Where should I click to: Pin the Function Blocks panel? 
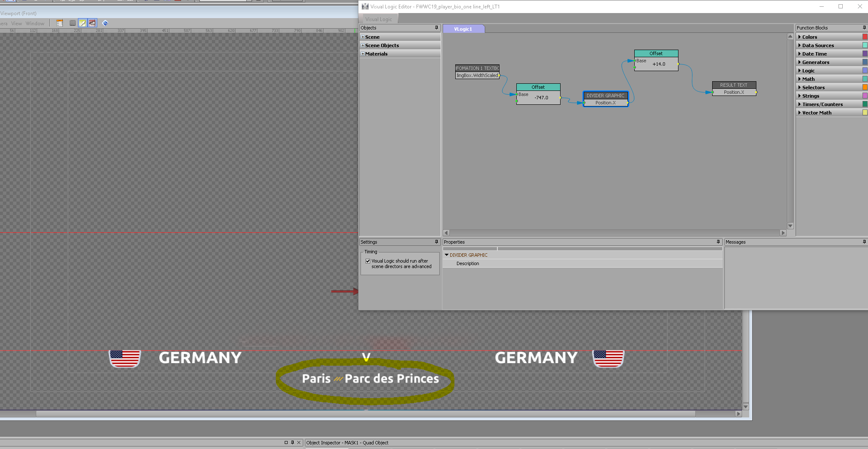pyautogui.click(x=864, y=28)
